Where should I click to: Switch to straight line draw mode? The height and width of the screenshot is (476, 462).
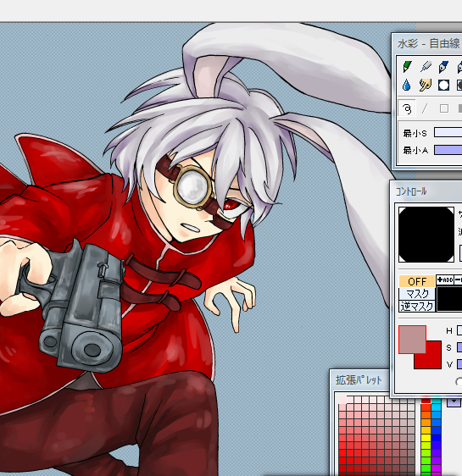(x=425, y=108)
